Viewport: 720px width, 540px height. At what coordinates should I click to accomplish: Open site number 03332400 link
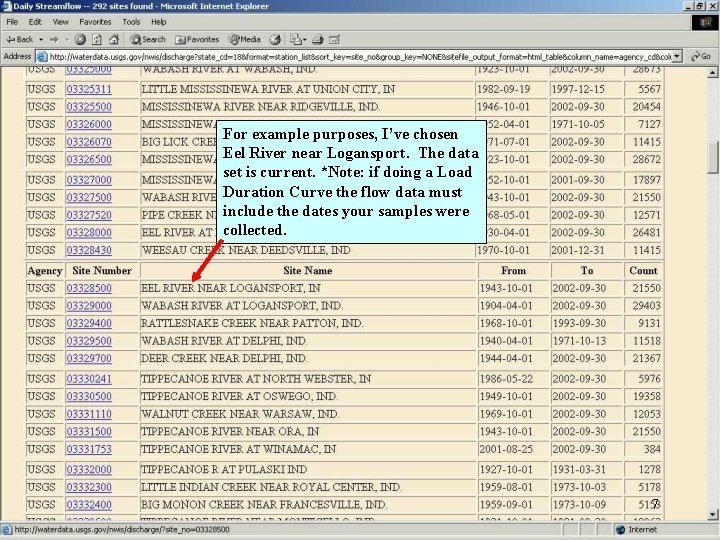pyautogui.click(x=89, y=505)
